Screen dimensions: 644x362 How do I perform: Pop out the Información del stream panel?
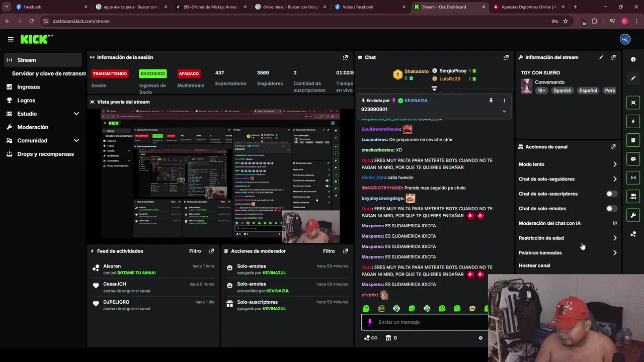613,57
